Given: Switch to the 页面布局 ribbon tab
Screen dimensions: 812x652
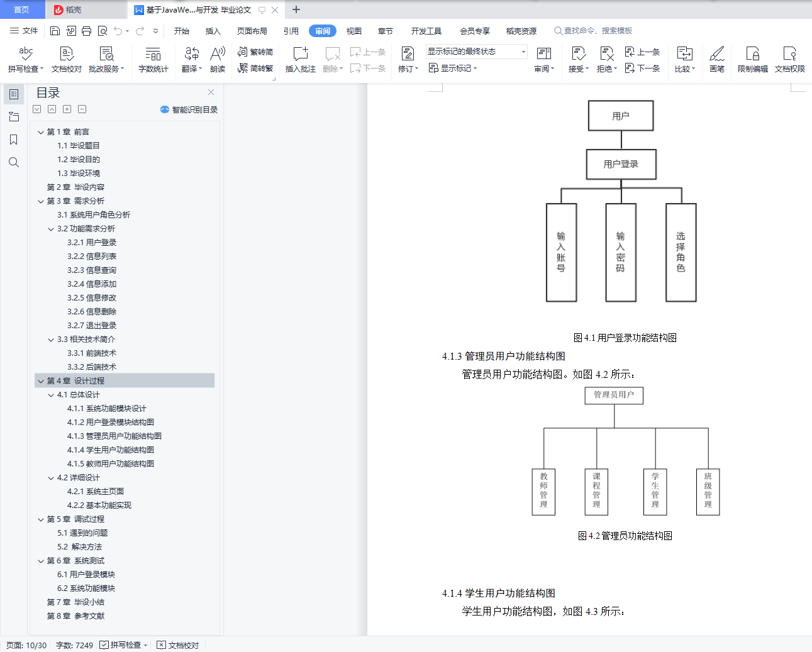Looking at the screenshot, I should 252,31.
